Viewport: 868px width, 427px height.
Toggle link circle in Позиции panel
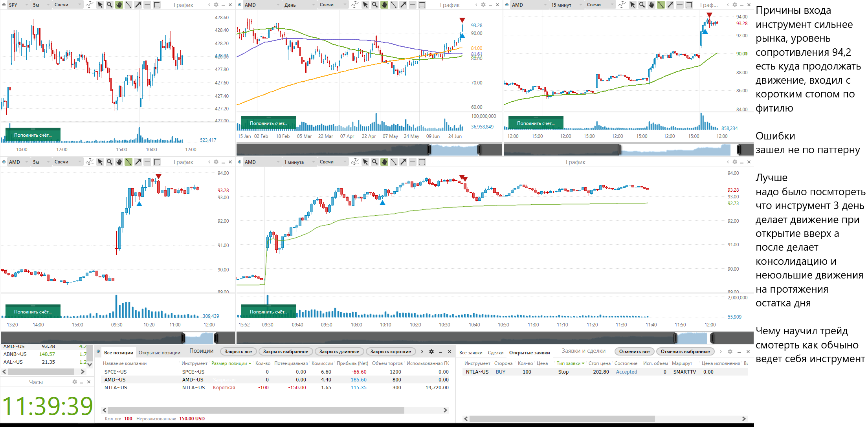(99, 352)
